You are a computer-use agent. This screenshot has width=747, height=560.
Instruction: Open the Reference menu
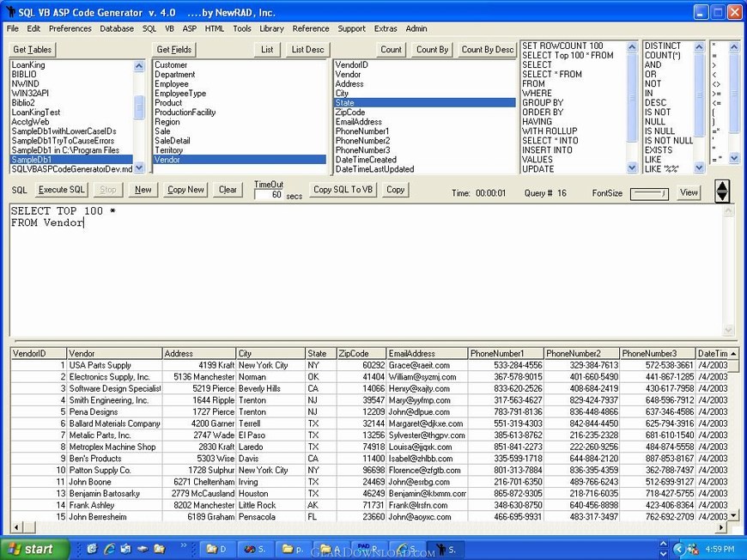point(311,28)
